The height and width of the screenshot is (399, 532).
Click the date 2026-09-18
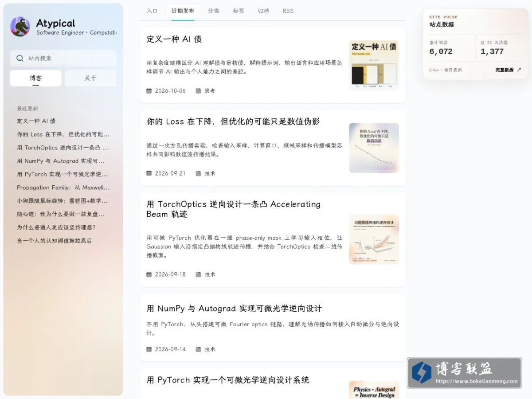tap(170, 274)
